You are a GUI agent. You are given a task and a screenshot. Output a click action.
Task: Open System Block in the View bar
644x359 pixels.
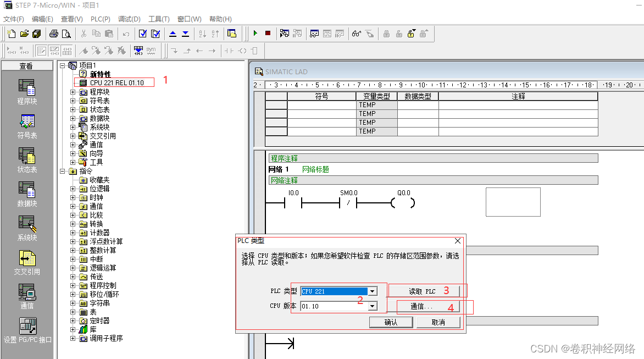27,229
